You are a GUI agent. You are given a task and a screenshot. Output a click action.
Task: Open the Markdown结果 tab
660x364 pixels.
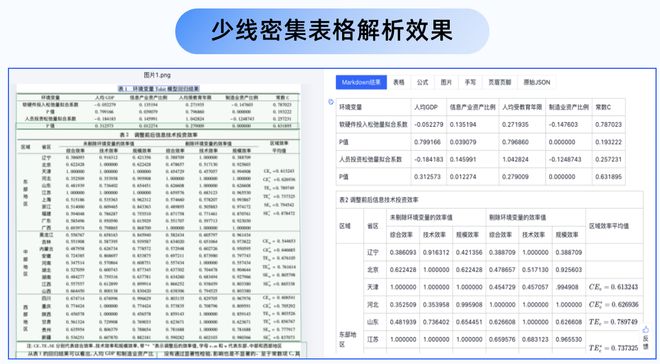[x=361, y=82]
